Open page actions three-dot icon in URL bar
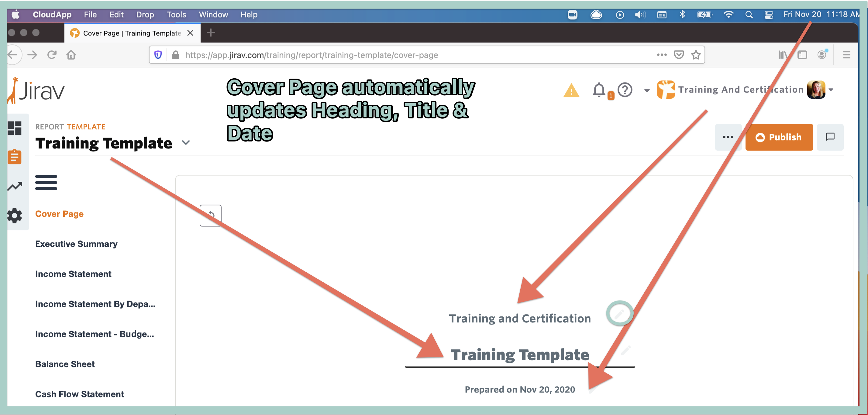 [661, 55]
